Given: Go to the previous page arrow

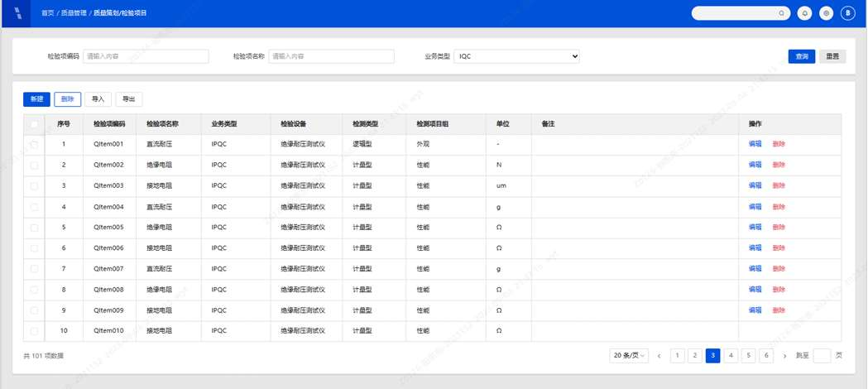Looking at the screenshot, I should coord(659,356).
